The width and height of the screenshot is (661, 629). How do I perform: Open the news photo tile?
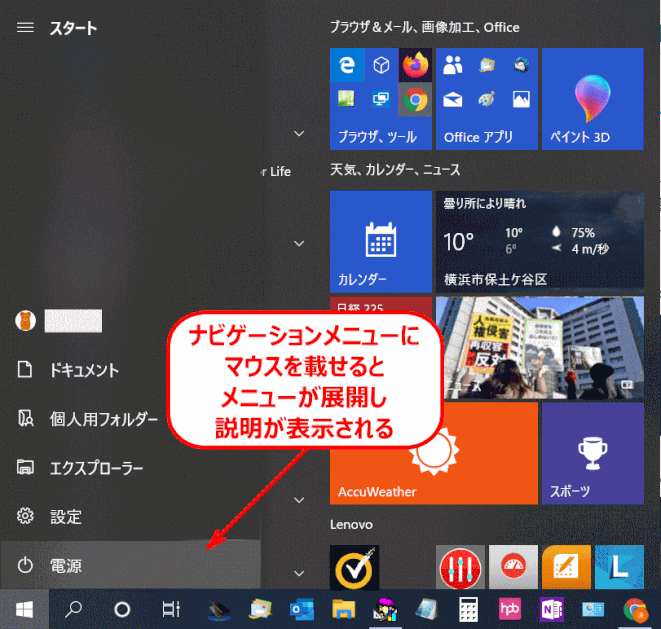click(x=540, y=348)
